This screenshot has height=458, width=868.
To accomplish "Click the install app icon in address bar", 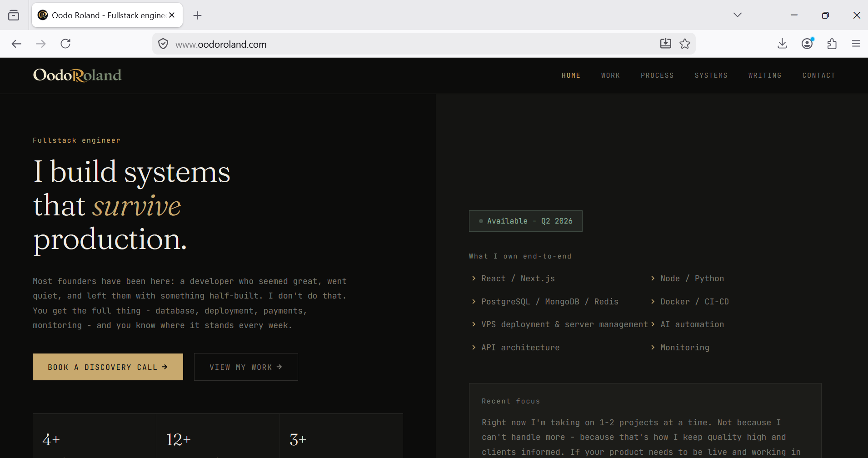I will [x=666, y=44].
